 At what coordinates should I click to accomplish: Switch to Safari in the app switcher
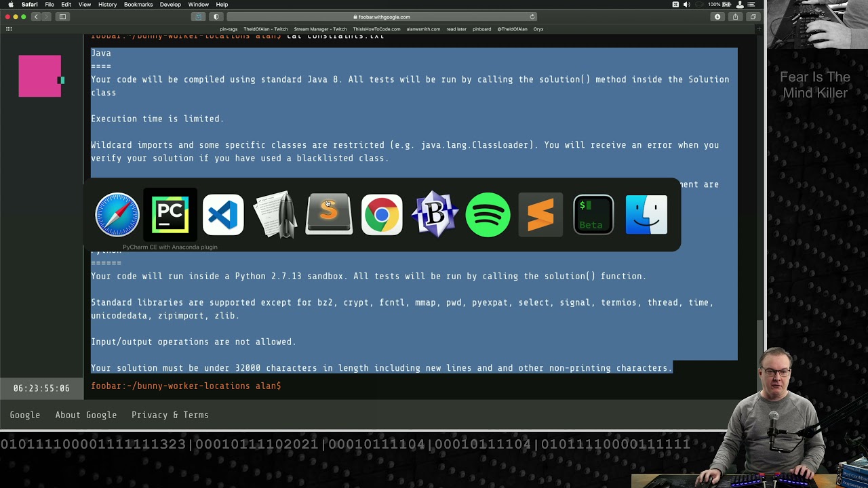(x=117, y=215)
